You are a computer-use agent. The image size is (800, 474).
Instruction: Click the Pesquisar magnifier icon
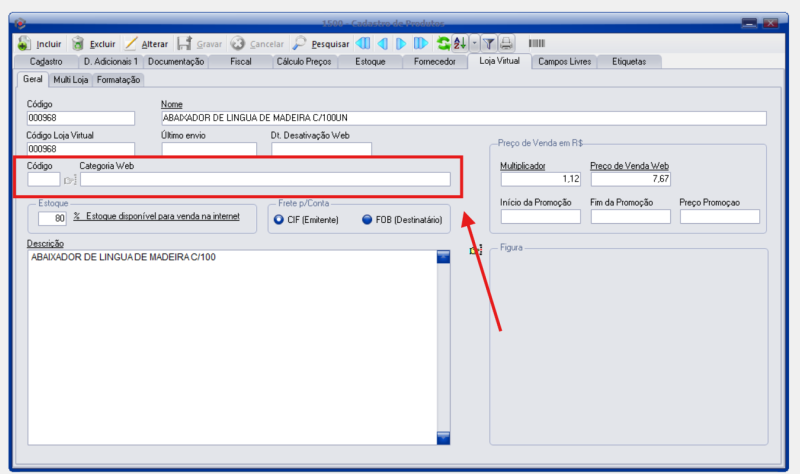(299, 44)
